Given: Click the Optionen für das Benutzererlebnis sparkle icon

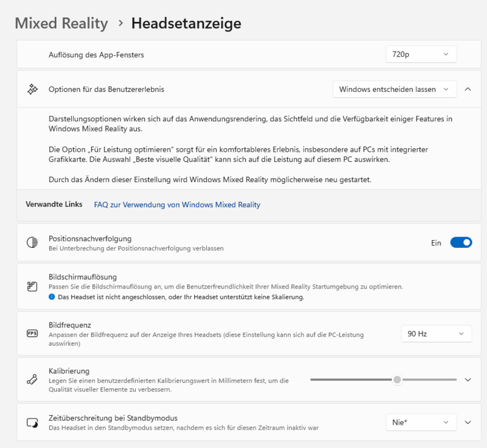Looking at the screenshot, I should [x=32, y=89].
